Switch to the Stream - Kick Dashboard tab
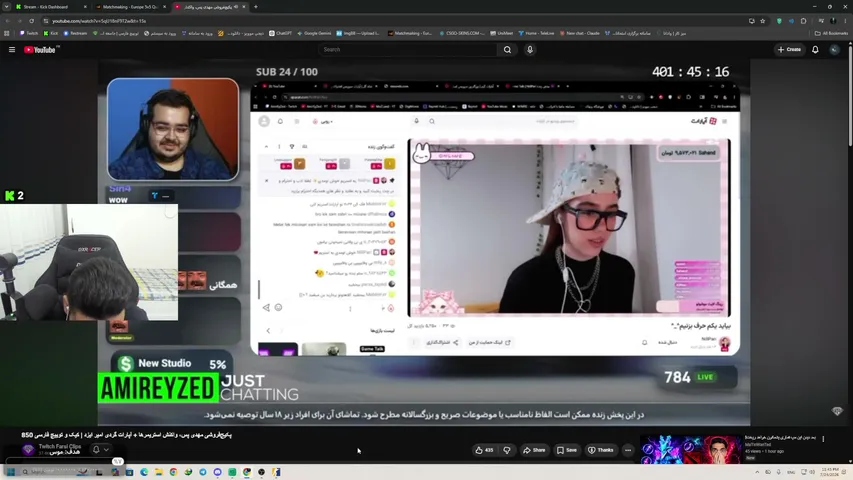 [51, 7]
